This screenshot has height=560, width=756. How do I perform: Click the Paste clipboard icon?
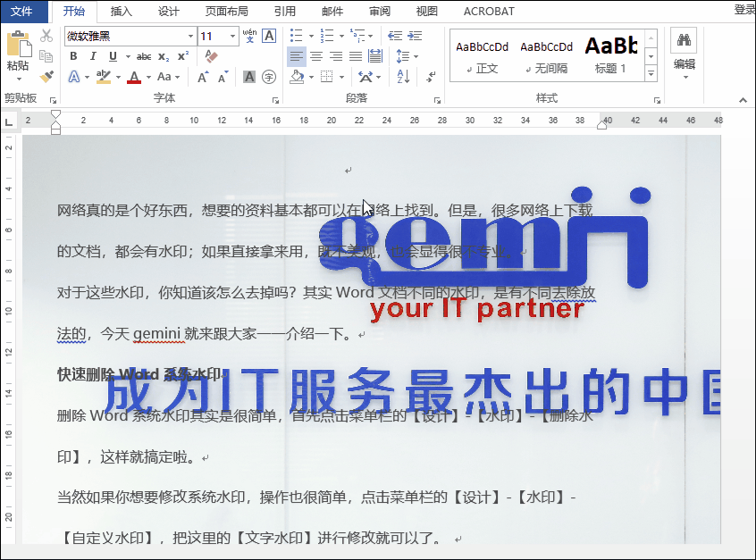[x=17, y=45]
